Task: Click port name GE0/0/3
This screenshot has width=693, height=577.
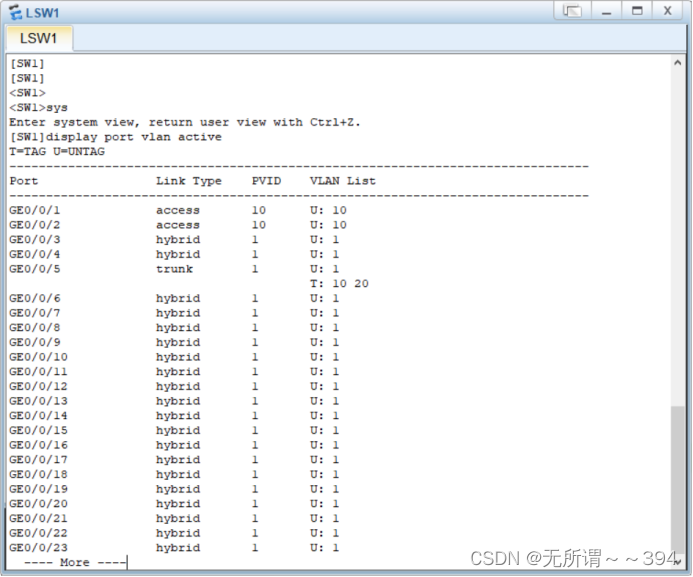Action: pyautogui.click(x=34, y=239)
